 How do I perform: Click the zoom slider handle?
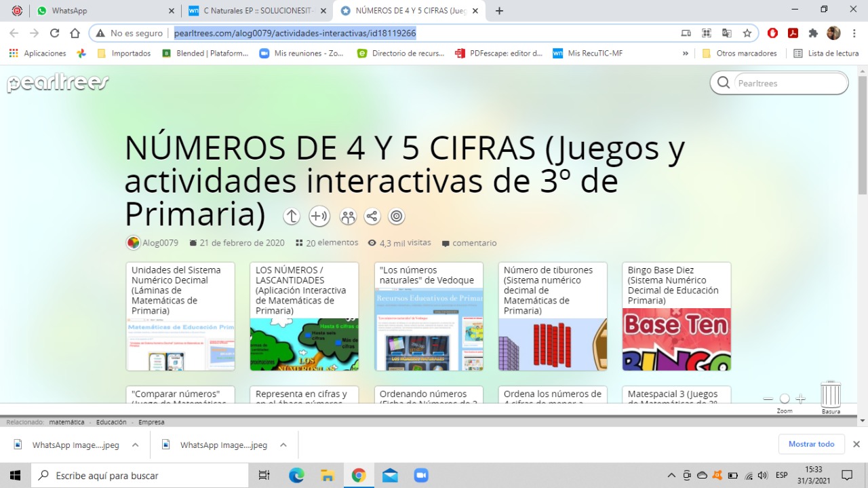point(785,399)
